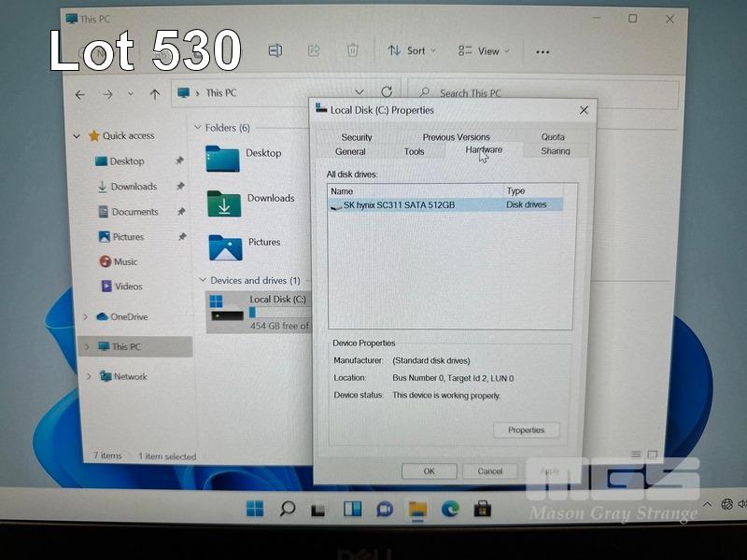Open Windows Start button on taskbar
The image size is (747, 560).
click(254, 509)
